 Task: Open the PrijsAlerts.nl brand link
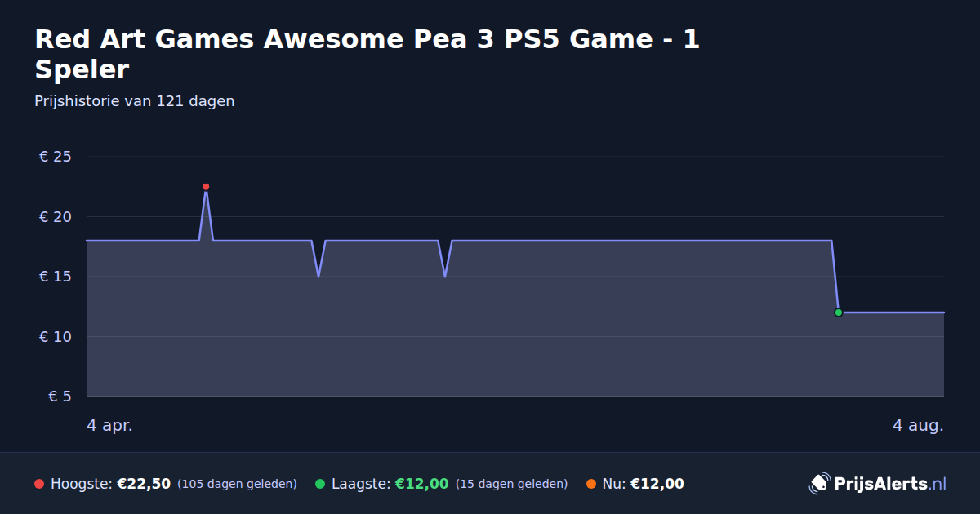878,483
